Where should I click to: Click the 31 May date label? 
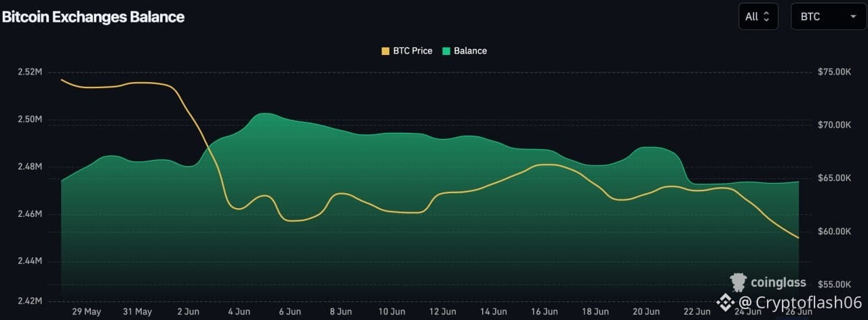tap(137, 312)
